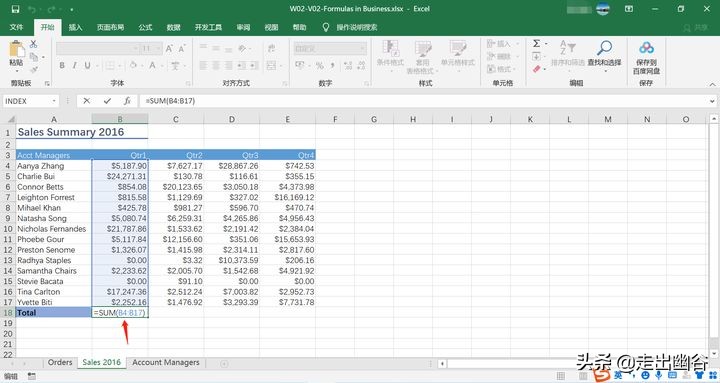The width and height of the screenshot is (720, 383).
Task: Click the Cut scissors icon
Action: click(x=34, y=44)
